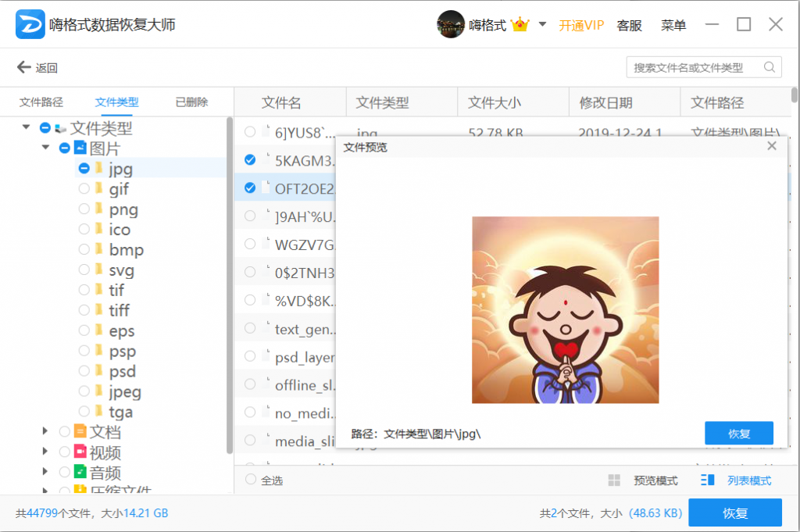This screenshot has width=800, height=532.
Task: Select the psp folder icon
Action: point(99,351)
